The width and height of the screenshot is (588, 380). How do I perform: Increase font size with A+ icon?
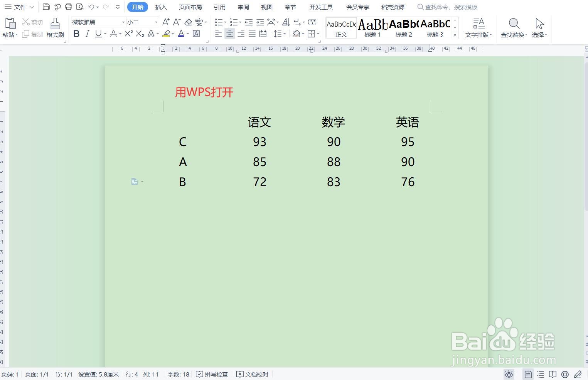(166, 22)
